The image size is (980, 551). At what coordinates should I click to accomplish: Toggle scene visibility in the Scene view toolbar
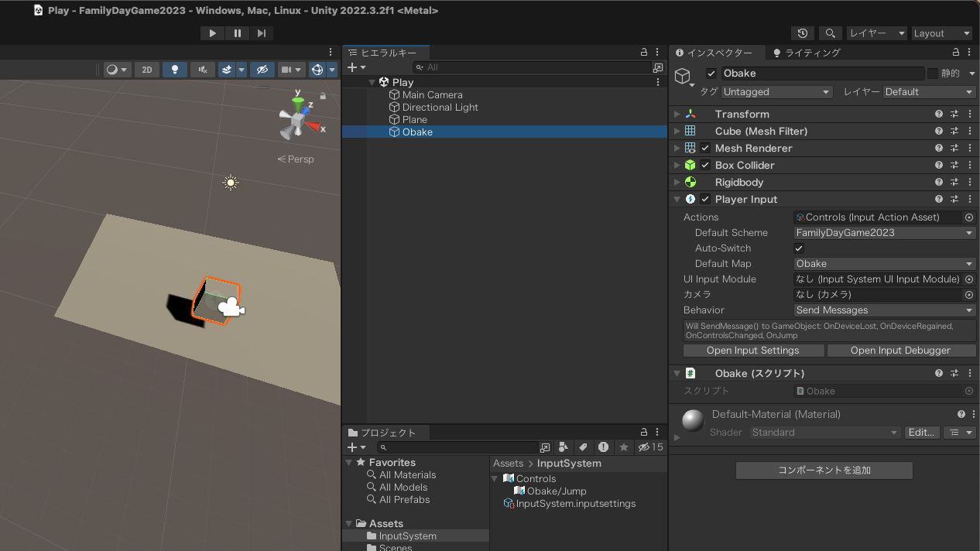pyautogui.click(x=262, y=70)
